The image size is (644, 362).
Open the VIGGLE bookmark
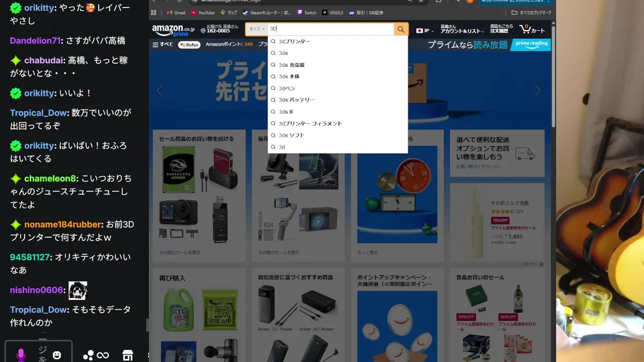332,13
